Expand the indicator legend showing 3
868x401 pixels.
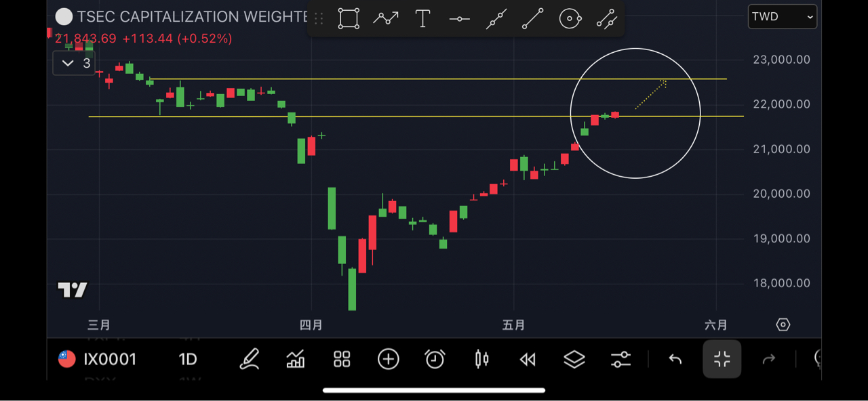(75, 63)
